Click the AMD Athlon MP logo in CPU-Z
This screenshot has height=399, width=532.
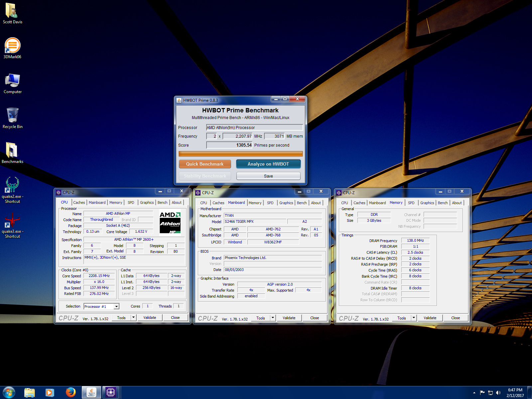point(170,222)
